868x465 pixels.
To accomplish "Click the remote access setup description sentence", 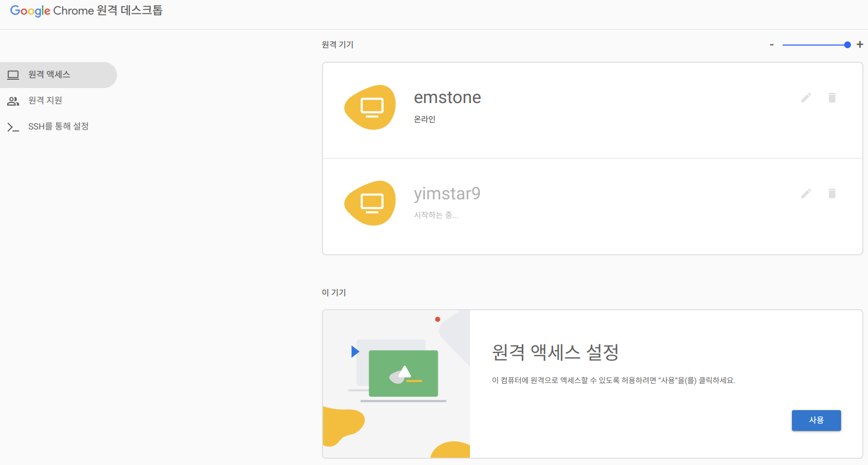I will [x=613, y=380].
